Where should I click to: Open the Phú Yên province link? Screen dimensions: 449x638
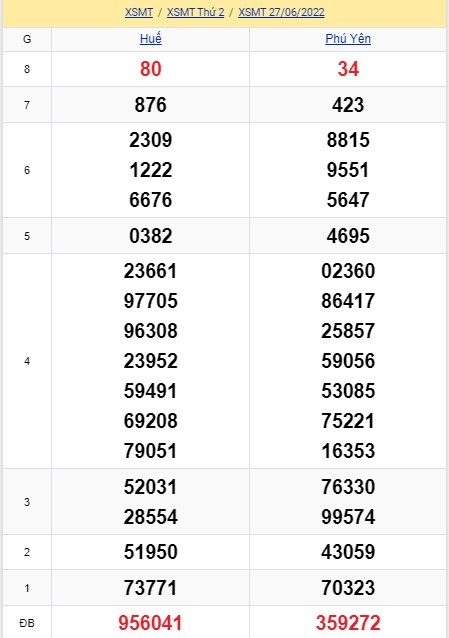348,39
